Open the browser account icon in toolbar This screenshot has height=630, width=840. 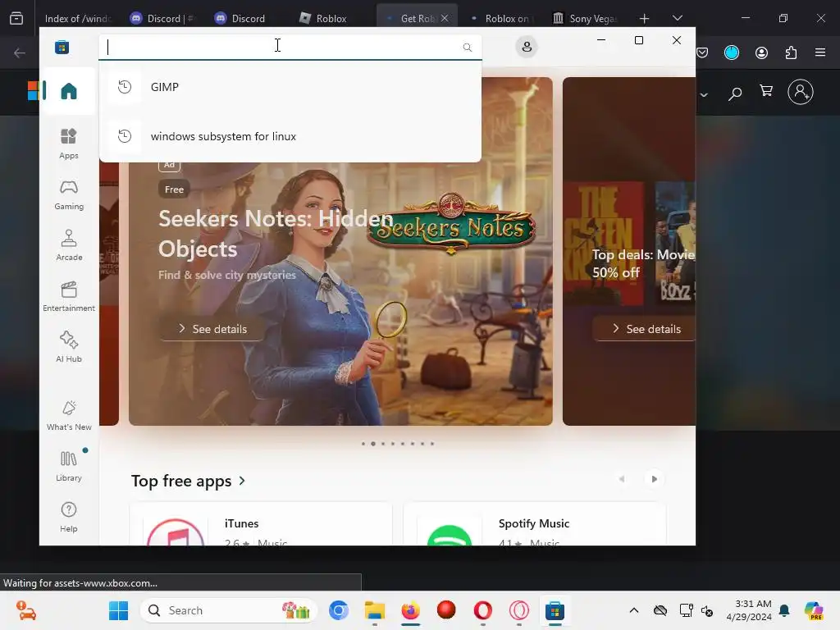(x=761, y=52)
